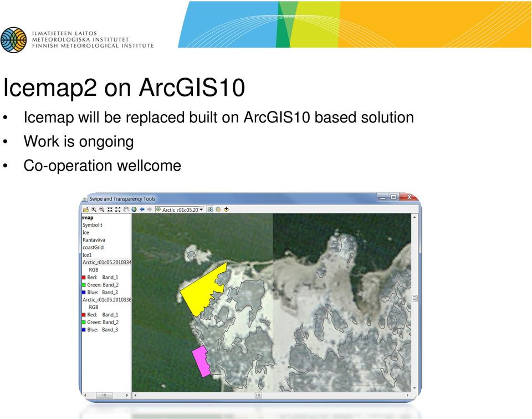Screen dimensions: 532x419
Task: Click red Band_1 swatch under 2010334 layer
Action: [84, 278]
